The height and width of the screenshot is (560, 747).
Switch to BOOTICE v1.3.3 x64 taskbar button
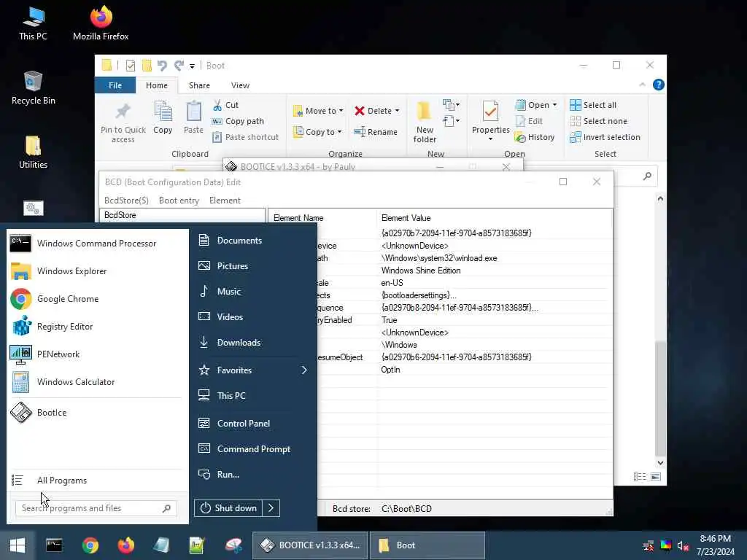309,545
